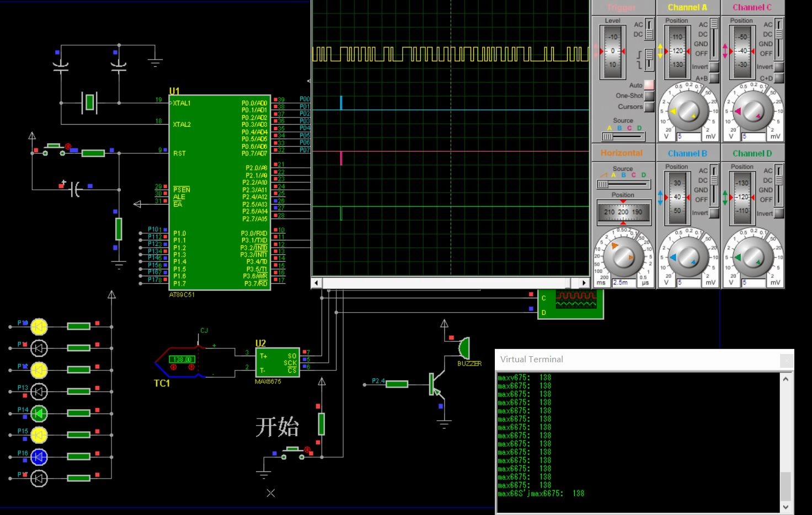
Task: Click the oscilloscope scrollbar left arrow
Action: click(317, 283)
